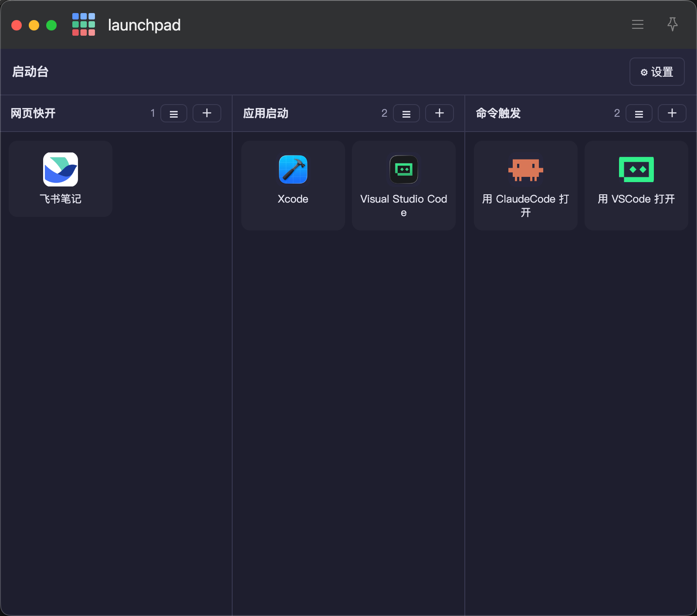Add a new app to 应用启动
The image size is (697, 616).
[x=440, y=113]
